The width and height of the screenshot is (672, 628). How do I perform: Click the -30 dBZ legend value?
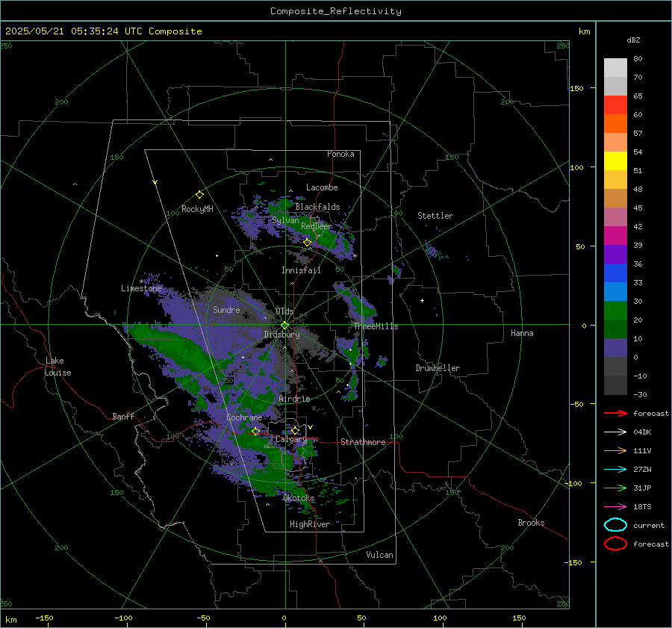pyautogui.click(x=640, y=394)
